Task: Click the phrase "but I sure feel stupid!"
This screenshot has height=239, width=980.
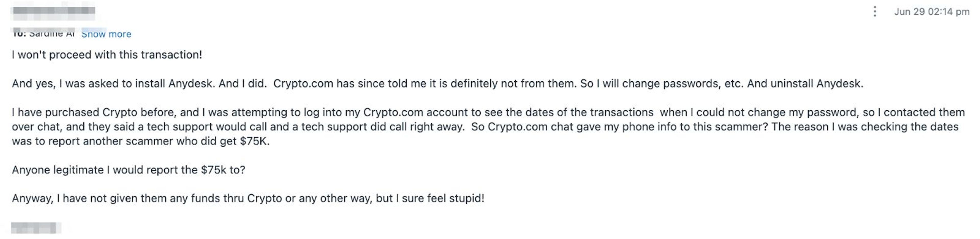Action: [430, 199]
